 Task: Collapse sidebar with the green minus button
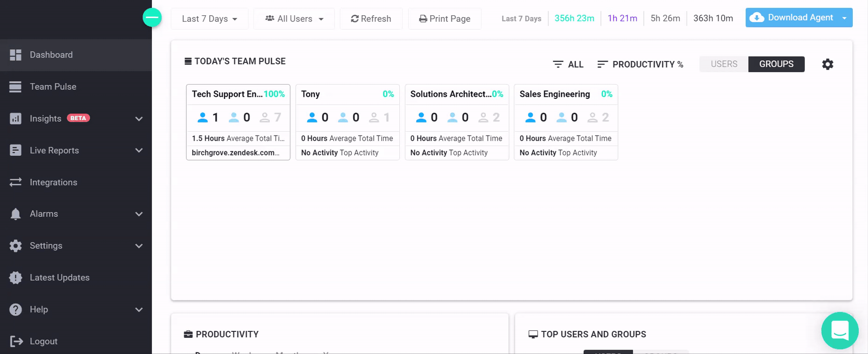(152, 18)
